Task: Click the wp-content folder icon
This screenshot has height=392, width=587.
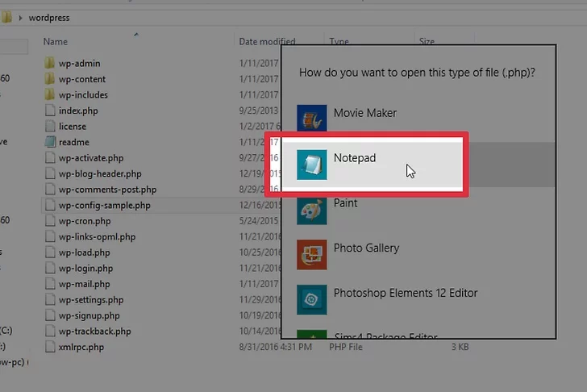Action: point(49,79)
